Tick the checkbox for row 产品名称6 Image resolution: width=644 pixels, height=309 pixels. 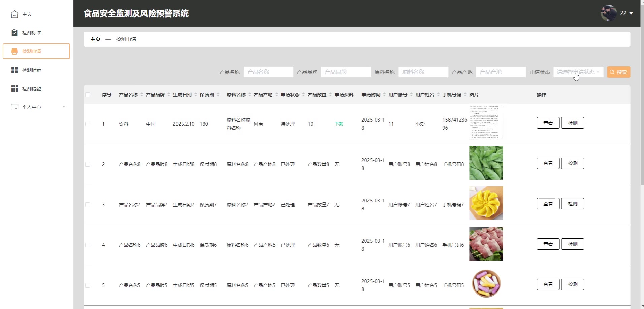(88, 245)
